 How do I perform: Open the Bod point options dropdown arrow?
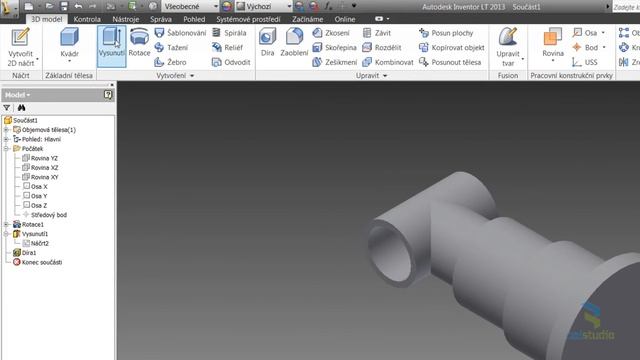click(604, 48)
